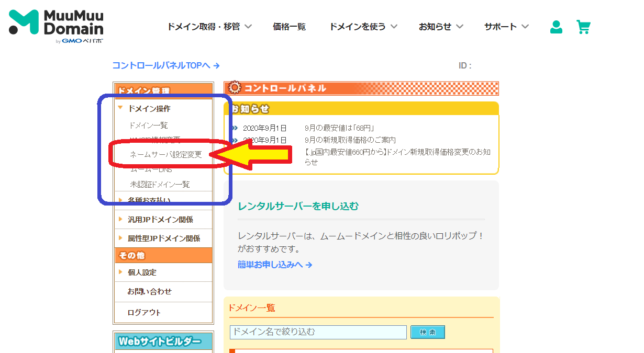Collapse the ドメイン操作 sidebar section
Image resolution: width=644 pixels, height=353 pixels.
point(149,109)
